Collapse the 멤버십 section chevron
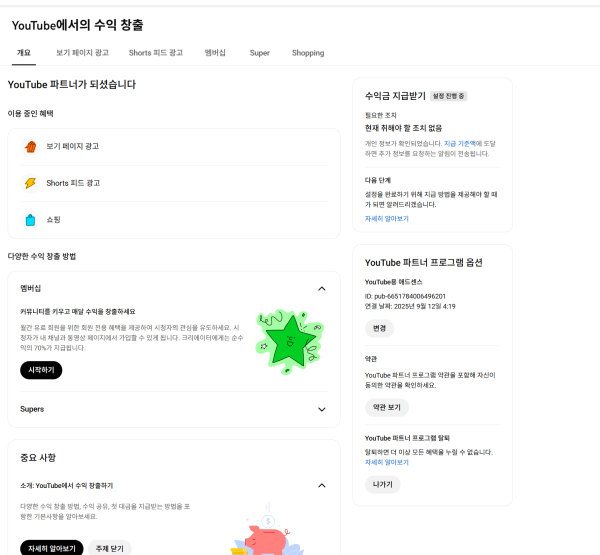Screen dimensions: 600x555 point(322,289)
